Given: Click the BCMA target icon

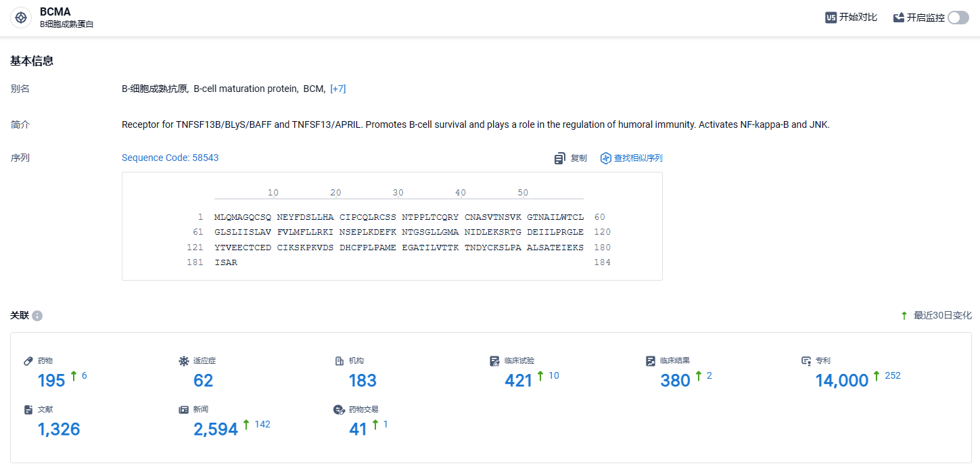Looking at the screenshot, I should tap(21, 18).
